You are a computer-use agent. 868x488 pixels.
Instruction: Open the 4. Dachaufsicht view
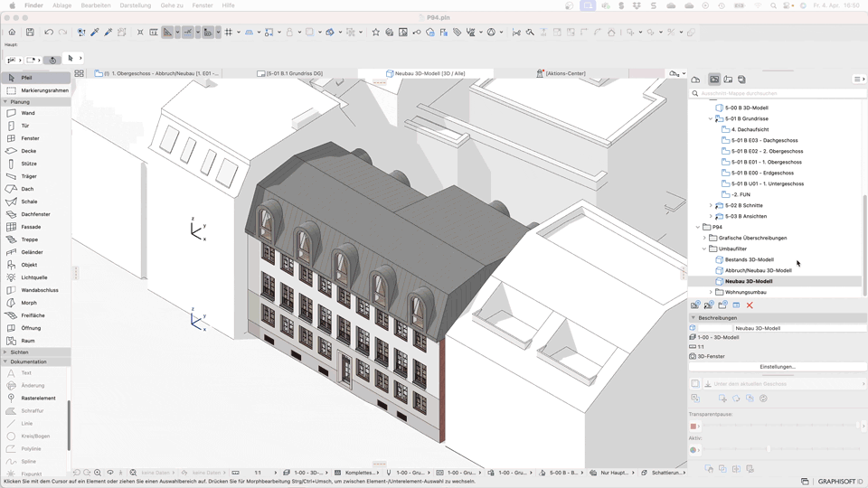[750, 129]
